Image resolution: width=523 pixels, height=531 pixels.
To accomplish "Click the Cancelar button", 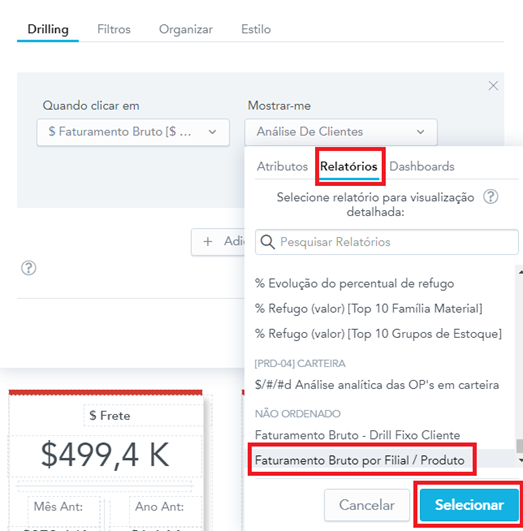I will coord(367,505).
